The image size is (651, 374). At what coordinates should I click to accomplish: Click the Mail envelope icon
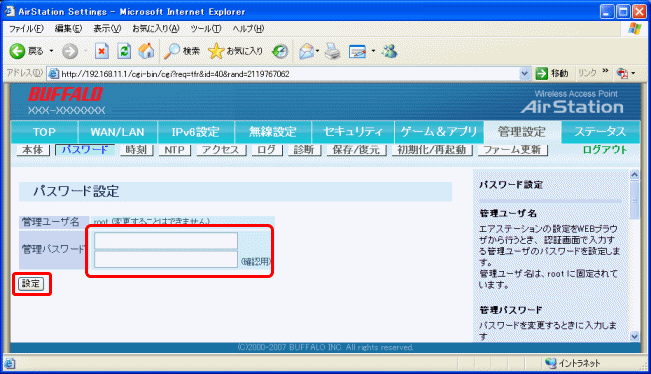coord(306,51)
